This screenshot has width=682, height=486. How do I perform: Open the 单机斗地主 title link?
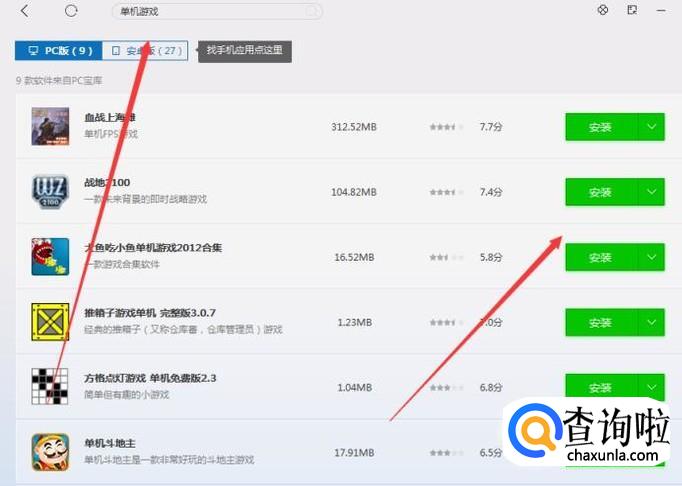(110, 443)
